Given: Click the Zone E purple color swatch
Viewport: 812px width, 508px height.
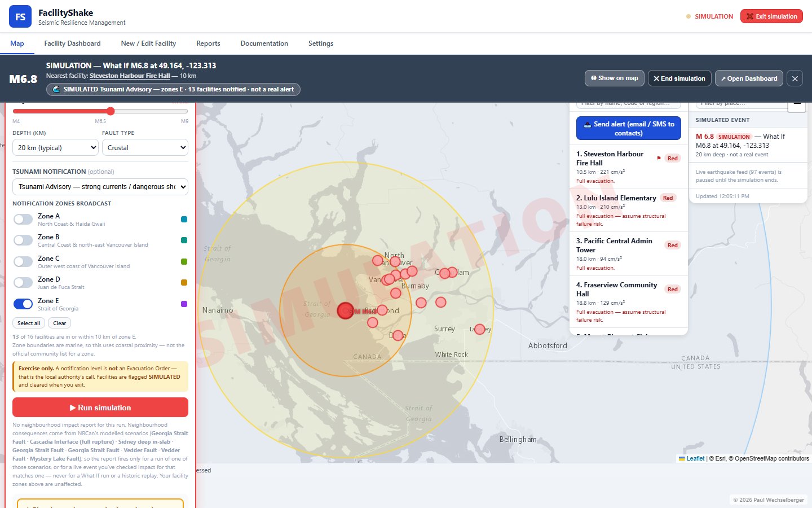Looking at the screenshot, I should [184, 304].
